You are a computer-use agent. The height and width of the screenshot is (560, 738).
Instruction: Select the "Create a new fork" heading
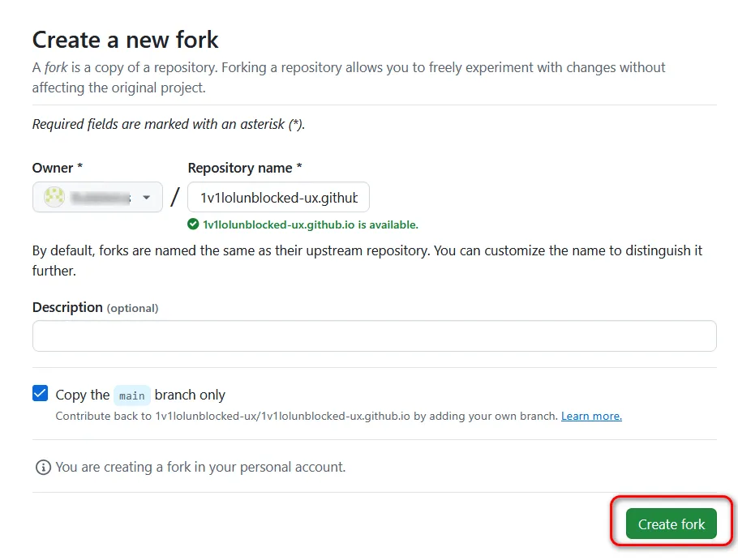pyautogui.click(x=125, y=39)
